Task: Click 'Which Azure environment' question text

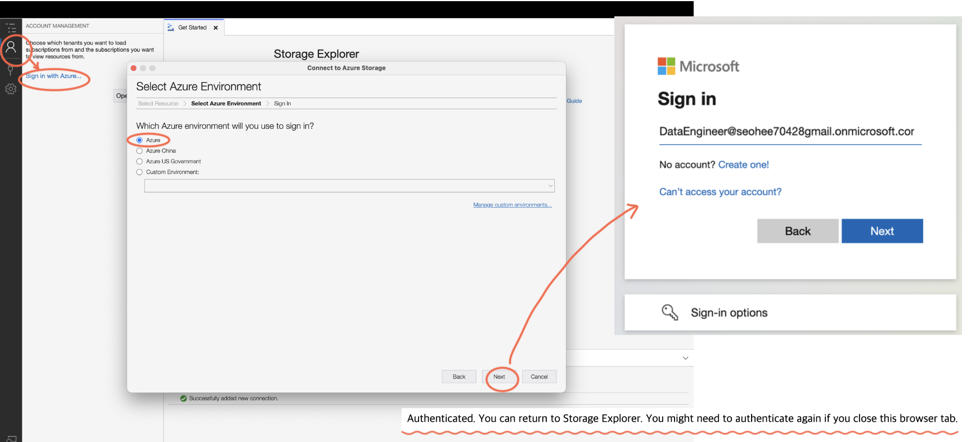Action: pyautogui.click(x=225, y=126)
